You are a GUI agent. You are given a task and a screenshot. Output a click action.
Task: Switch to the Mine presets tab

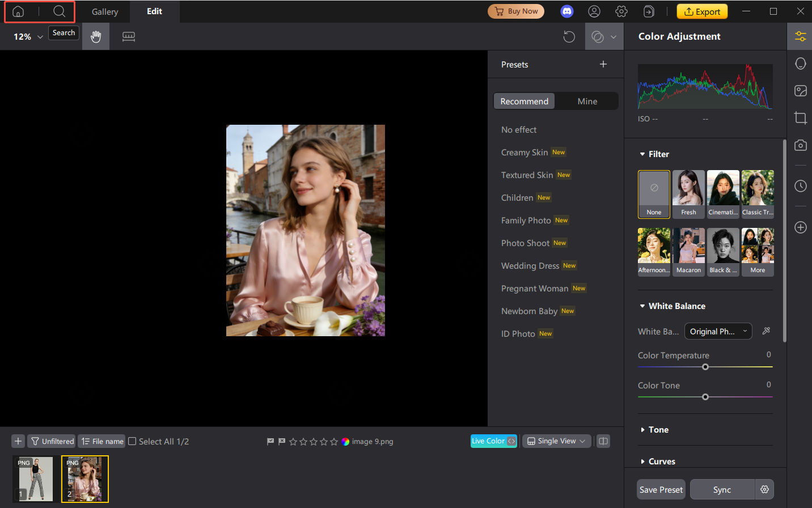point(587,101)
